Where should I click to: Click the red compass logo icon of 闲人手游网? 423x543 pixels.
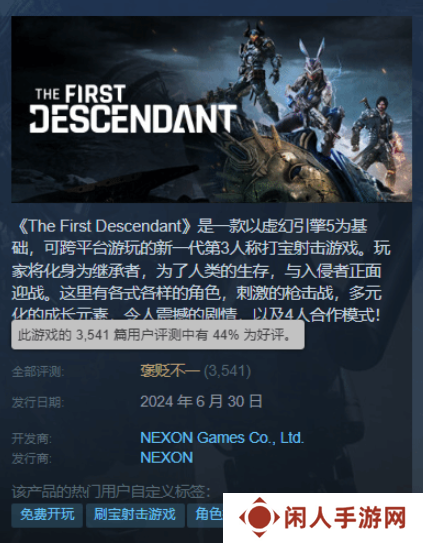click(x=259, y=517)
